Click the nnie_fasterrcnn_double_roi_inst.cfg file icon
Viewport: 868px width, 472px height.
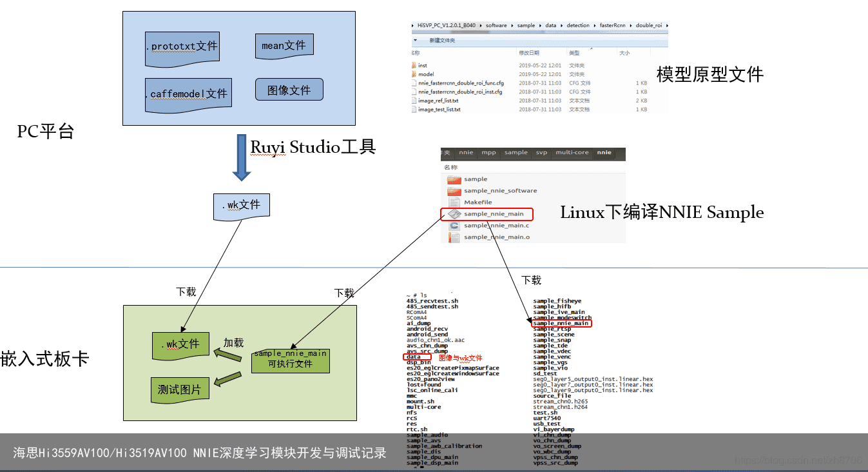(x=414, y=92)
